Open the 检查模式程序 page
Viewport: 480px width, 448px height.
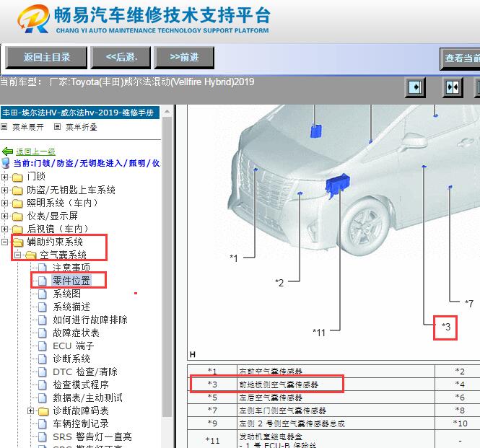click(x=81, y=385)
